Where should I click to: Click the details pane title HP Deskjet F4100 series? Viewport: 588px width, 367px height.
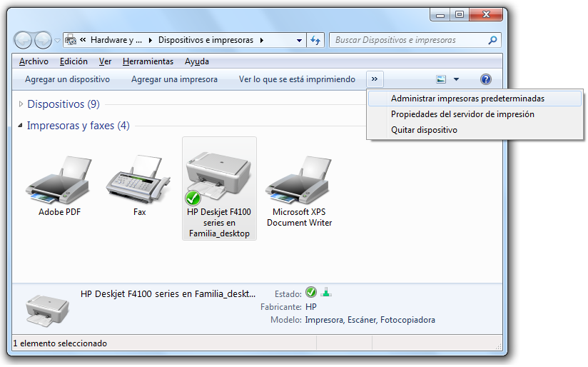pos(168,294)
